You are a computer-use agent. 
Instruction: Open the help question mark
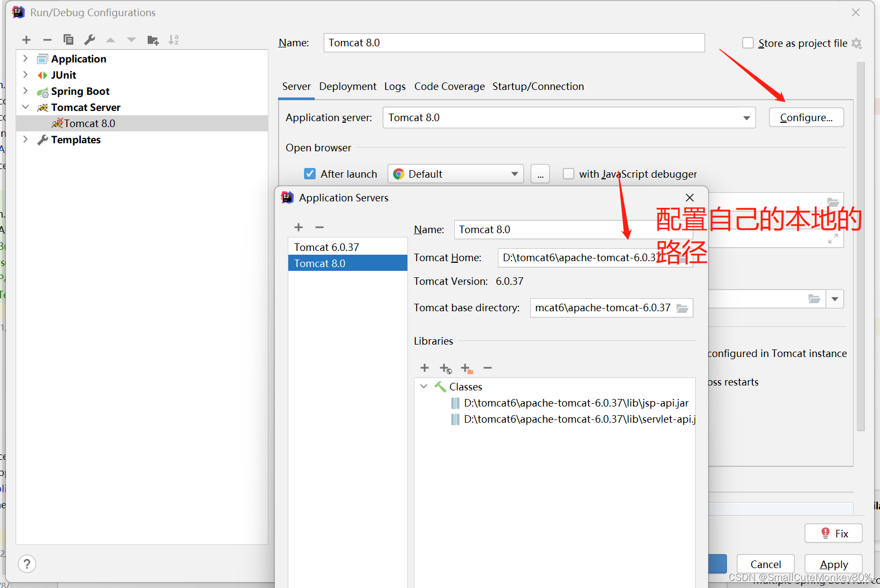pos(27,564)
